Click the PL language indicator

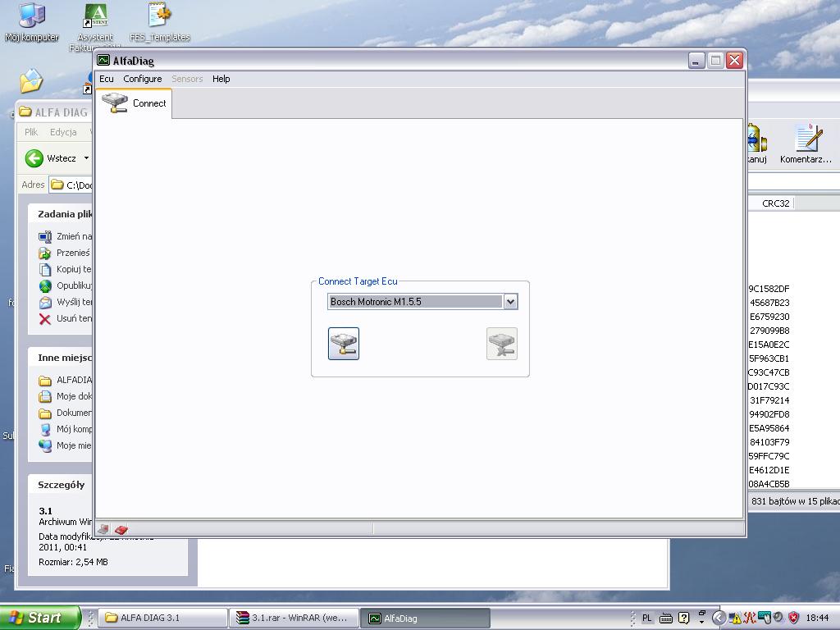click(647, 619)
